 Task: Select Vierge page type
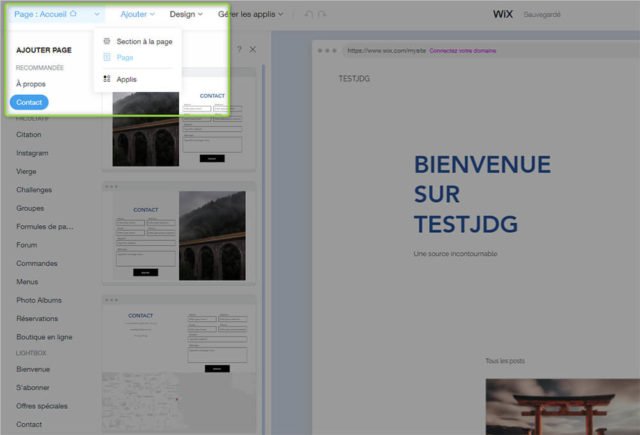[x=26, y=171]
